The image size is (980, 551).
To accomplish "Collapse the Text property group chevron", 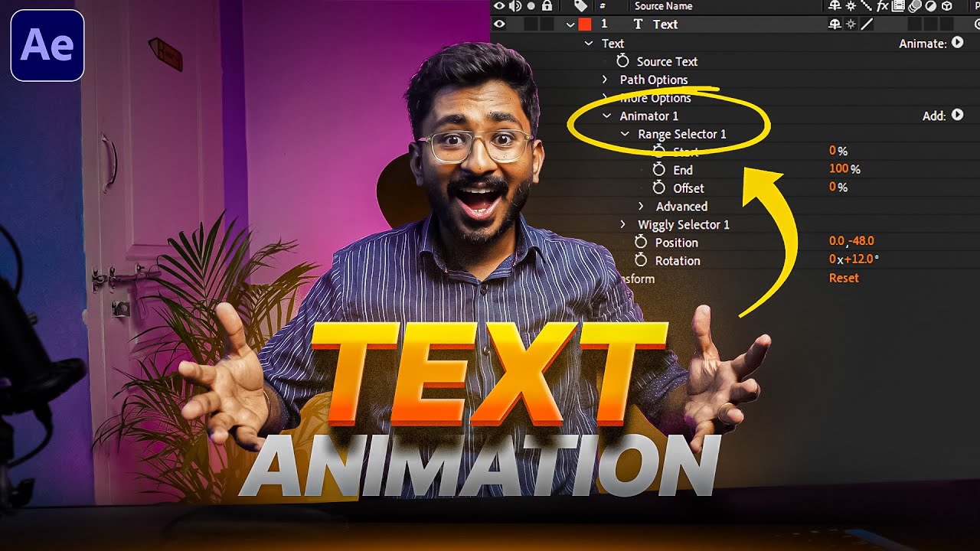I will [x=589, y=44].
